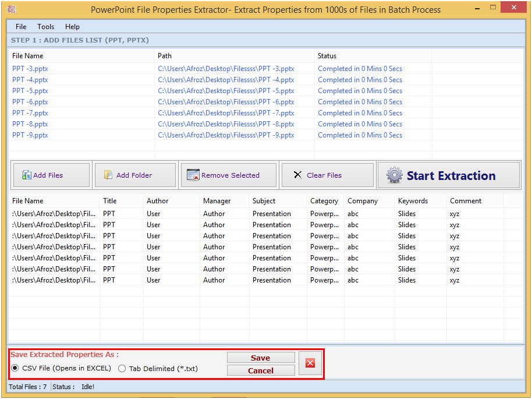Click the Add Files button label
532x399 pixels.
(x=48, y=175)
